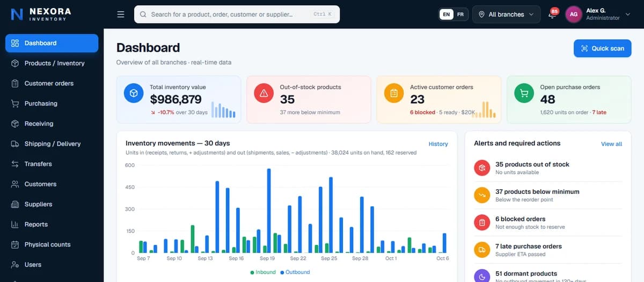Click the AG user avatar
644x282 pixels.
point(574,15)
